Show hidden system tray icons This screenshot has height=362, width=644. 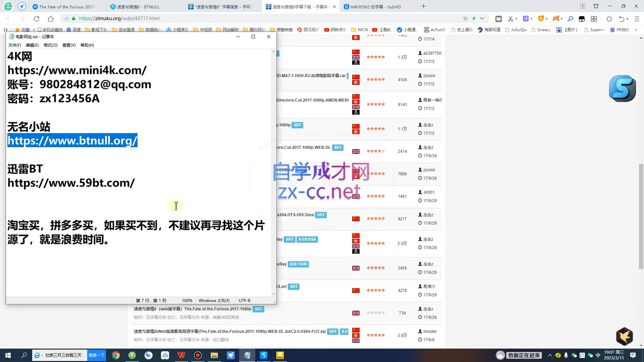[550, 355]
